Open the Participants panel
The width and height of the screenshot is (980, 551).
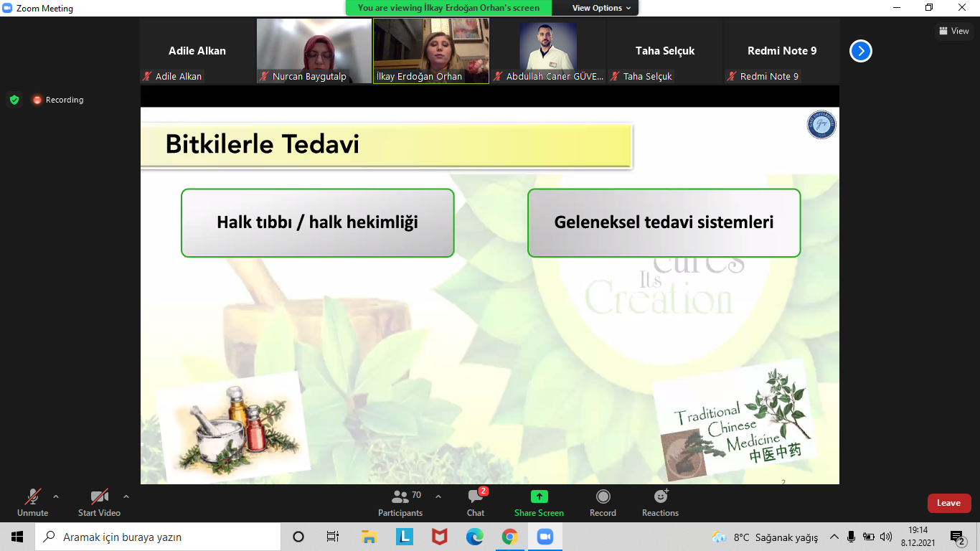[x=400, y=502]
